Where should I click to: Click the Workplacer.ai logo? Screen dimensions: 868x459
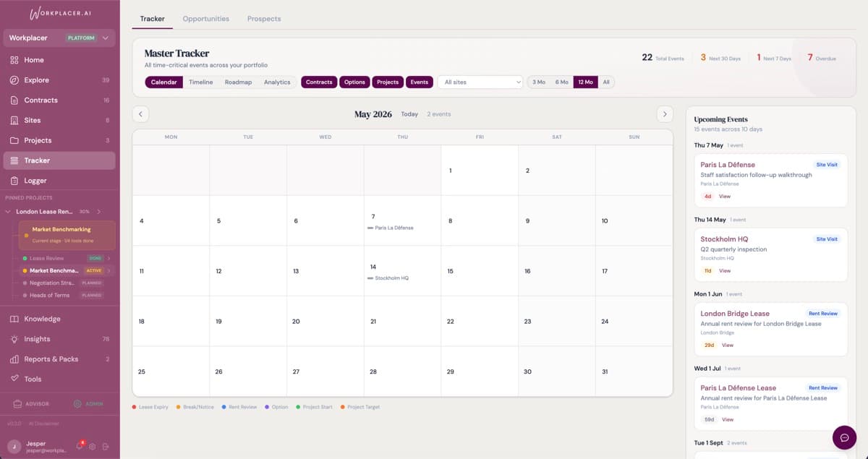(x=60, y=14)
